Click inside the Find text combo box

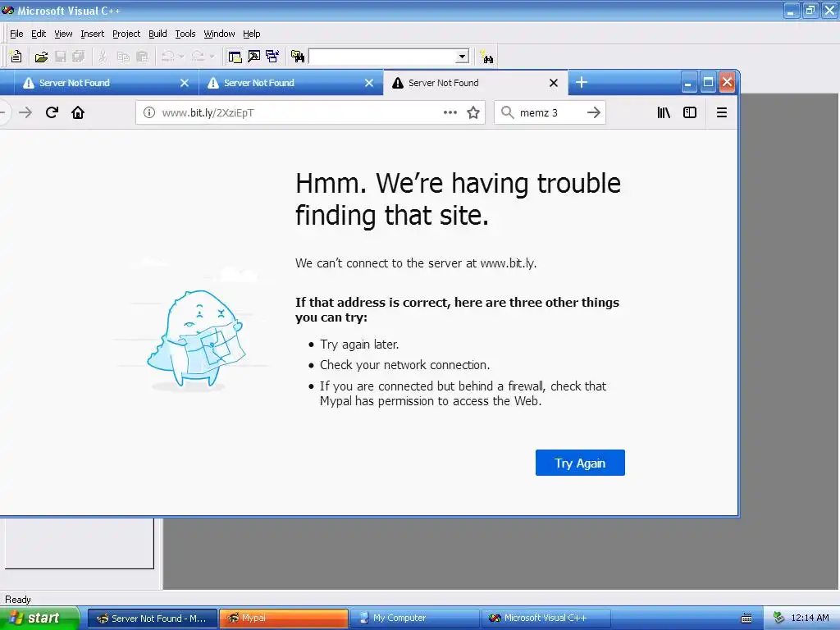[x=383, y=57]
